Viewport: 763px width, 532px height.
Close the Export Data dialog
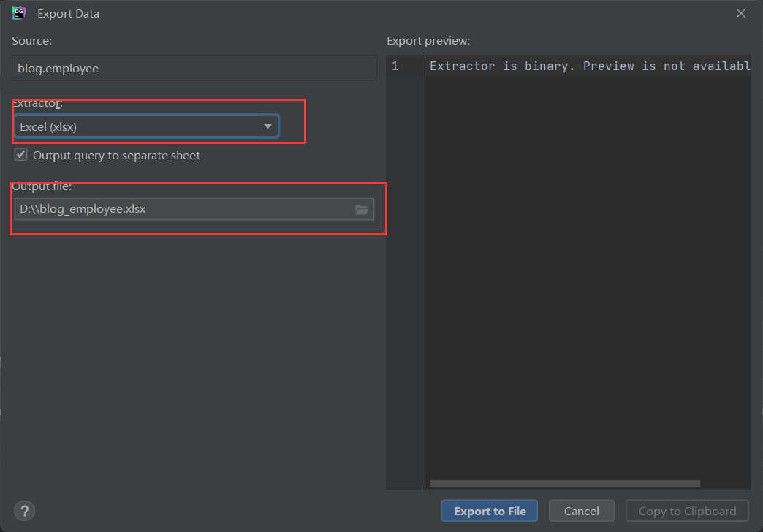click(740, 13)
